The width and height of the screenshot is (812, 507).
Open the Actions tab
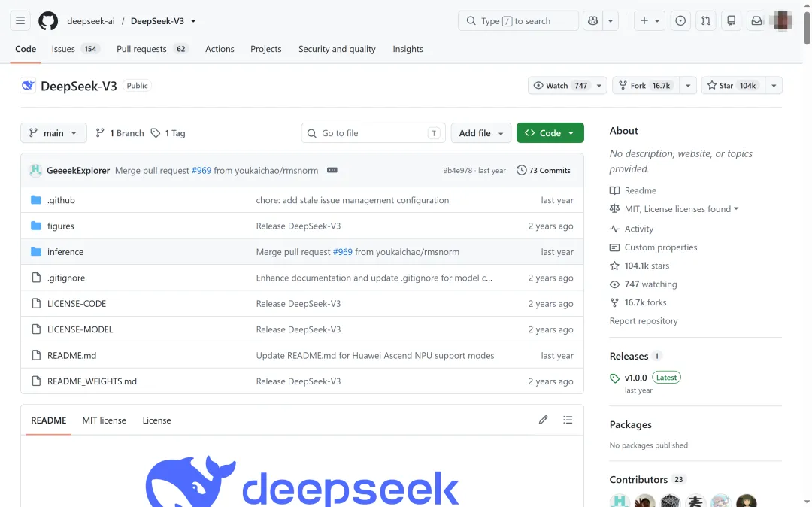pyautogui.click(x=220, y=49)
